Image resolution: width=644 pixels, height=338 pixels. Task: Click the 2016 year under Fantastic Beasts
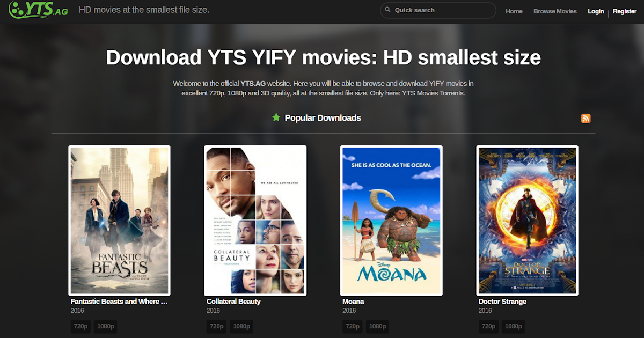click(77, 311)
